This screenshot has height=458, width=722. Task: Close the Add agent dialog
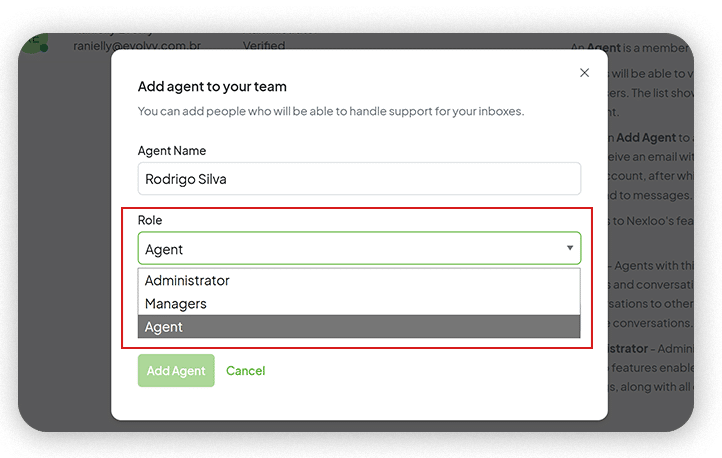coord(585,73)
